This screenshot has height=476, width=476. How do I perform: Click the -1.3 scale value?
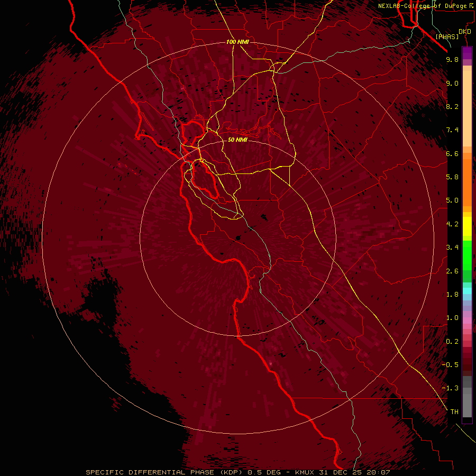click(x=450, y=388)
